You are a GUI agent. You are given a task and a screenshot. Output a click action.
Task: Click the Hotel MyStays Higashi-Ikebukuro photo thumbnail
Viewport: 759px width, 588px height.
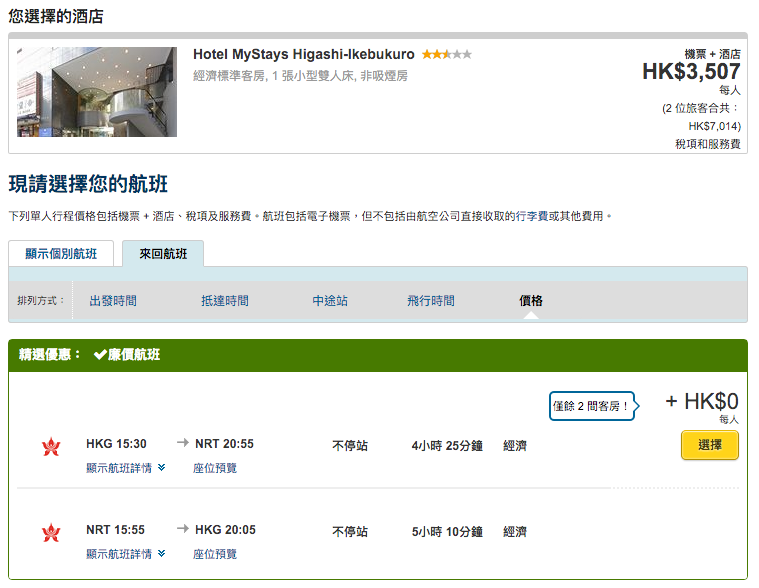(x=97, y=92)
